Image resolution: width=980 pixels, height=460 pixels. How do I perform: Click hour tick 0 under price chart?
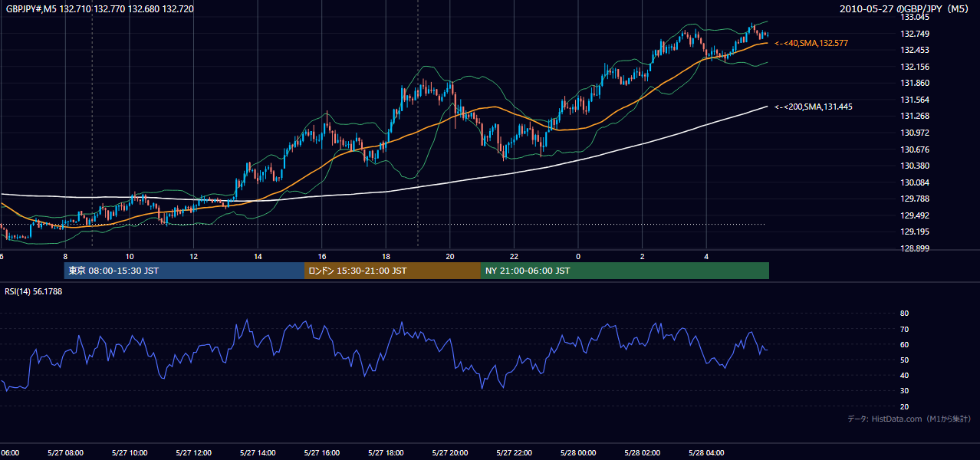578,256
